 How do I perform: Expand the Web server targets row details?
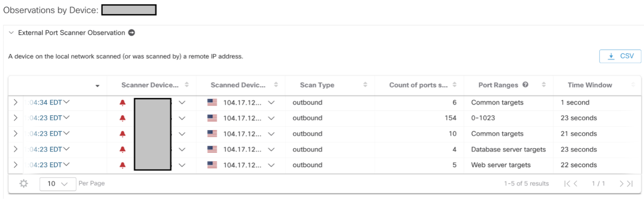tap(15, 165)
